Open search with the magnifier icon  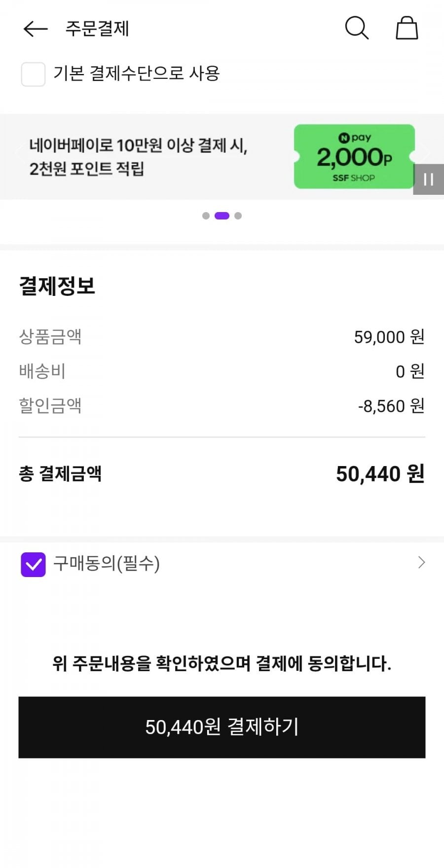(x=356, y=28)
